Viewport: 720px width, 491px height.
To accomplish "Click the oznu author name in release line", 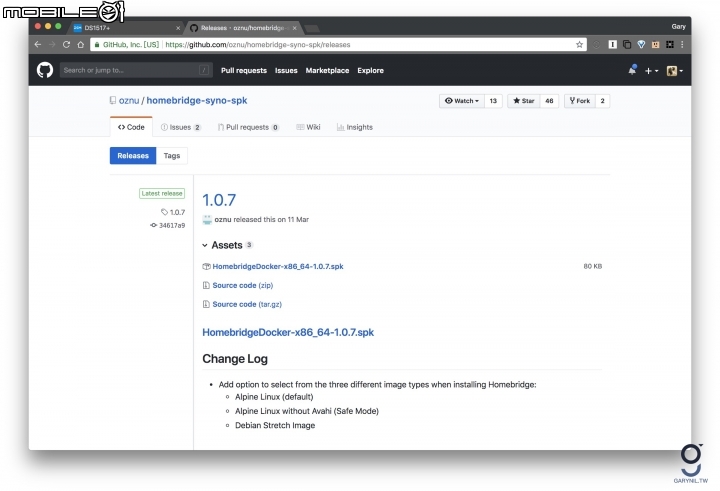I will click(223, 220).
